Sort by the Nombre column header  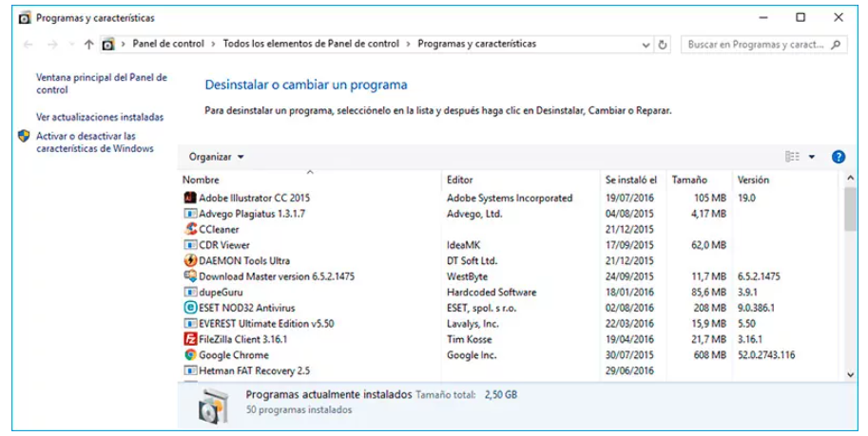201,180
